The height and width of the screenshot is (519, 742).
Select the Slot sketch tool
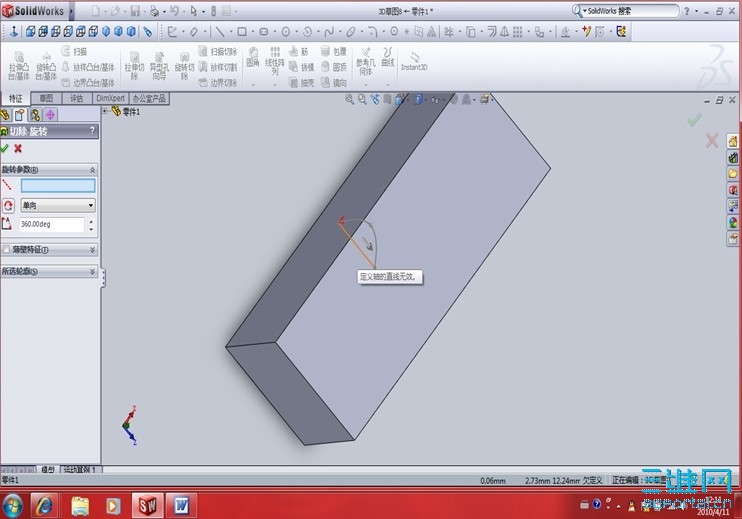pyautogui.click(x=264, y=32)
